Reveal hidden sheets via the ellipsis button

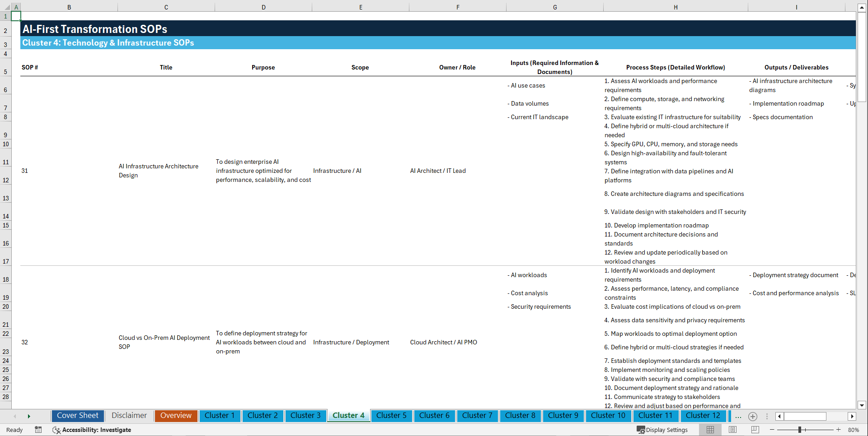point(738,416)
